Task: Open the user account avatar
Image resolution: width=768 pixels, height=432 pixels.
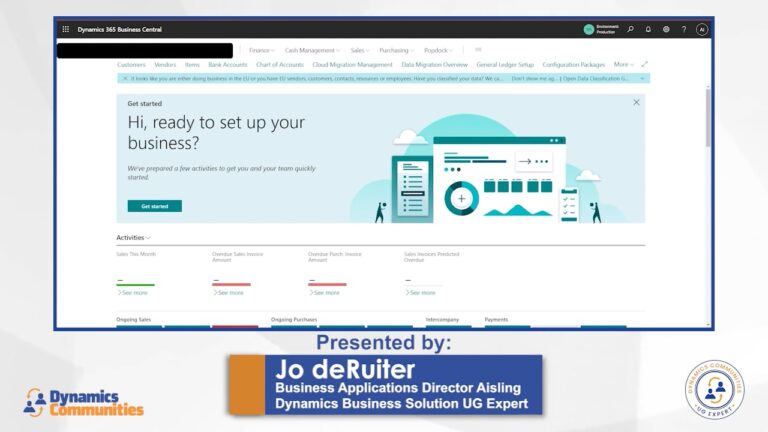Action: coord(702,29)
